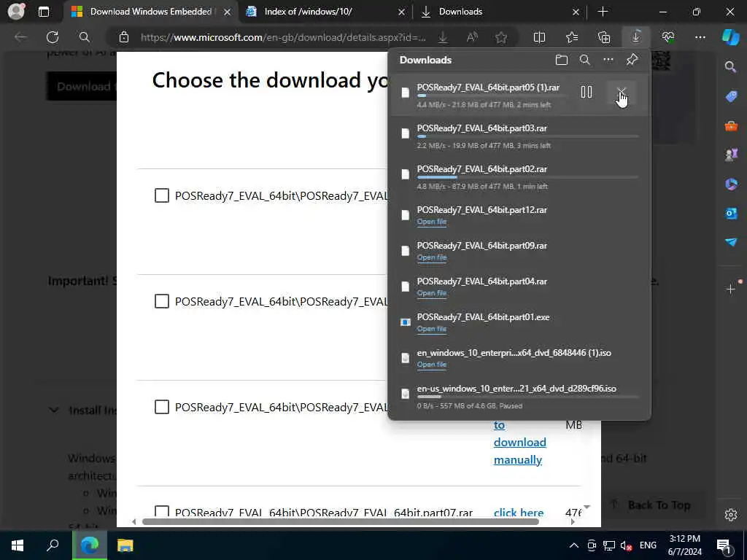Image resolution: width=747 pixels, height=560 pixels.
Task: Open the sidebar Outlook icon
Action: (731, 213)
